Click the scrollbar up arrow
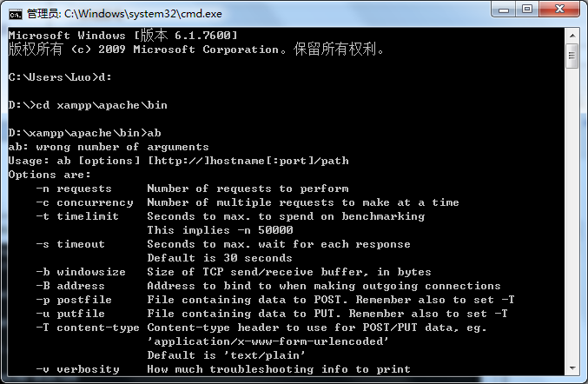The height and width of the screenshot is (384, 588). point(572,36)
